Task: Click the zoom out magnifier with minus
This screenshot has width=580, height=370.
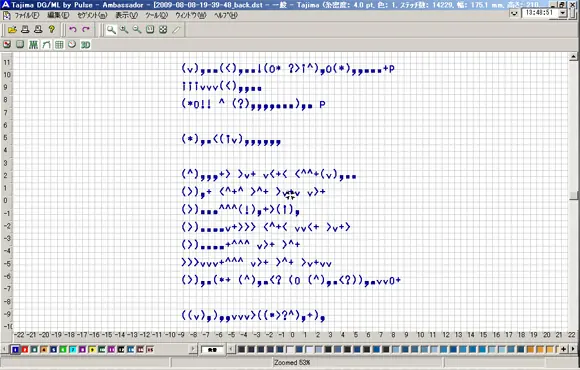Action: coord(137,30)
